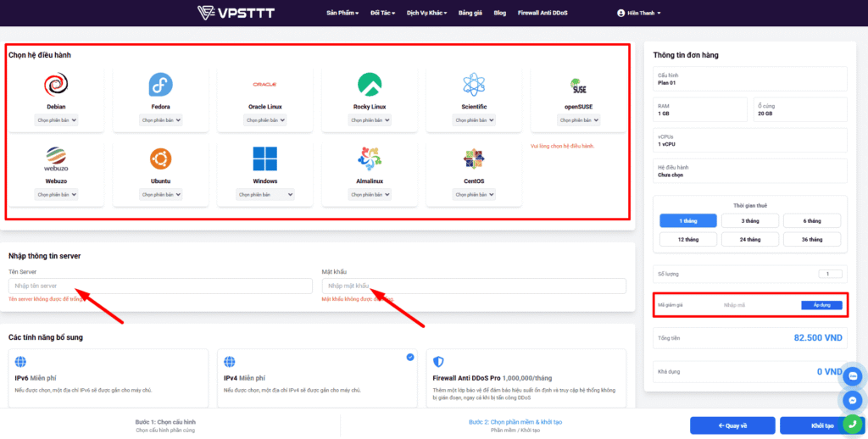Image resolution: width=868 pixels, height=439 pixels.
Task: Open Fedora version dropdown
Action: click(x=160, y=120)
